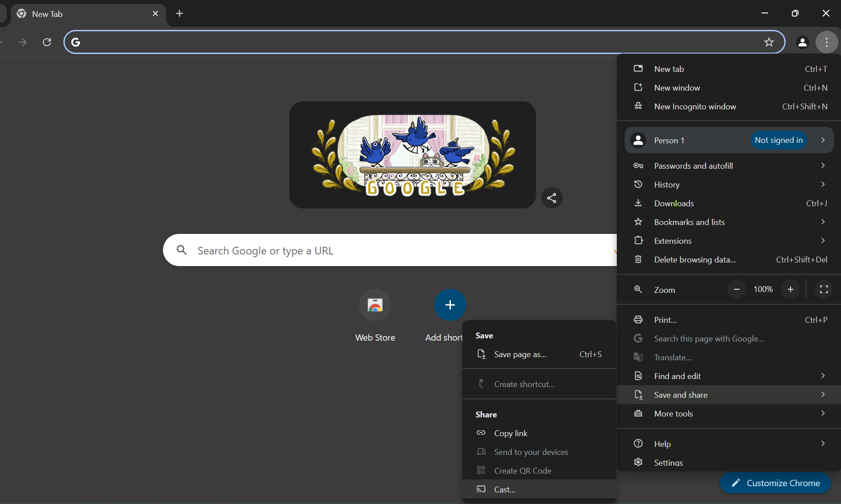Click the Extensions puzzle icon in the menu
841x504 pixels.
point(638,241)
